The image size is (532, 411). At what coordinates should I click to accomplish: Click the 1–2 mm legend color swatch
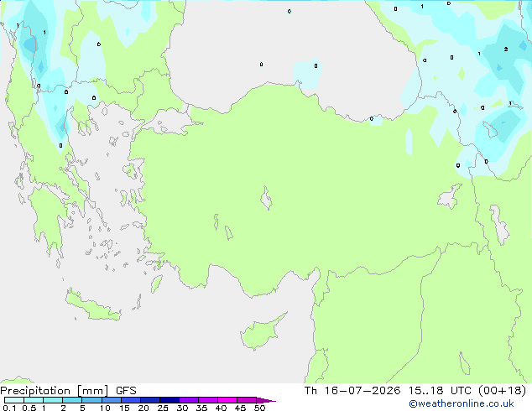53,400
